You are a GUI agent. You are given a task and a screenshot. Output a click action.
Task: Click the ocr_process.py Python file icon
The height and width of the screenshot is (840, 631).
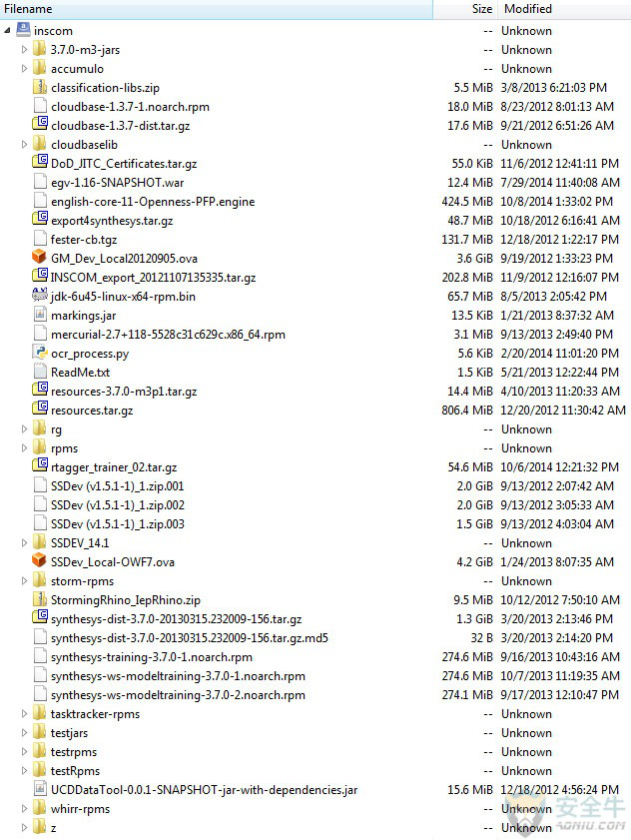(x=40, y=352)
